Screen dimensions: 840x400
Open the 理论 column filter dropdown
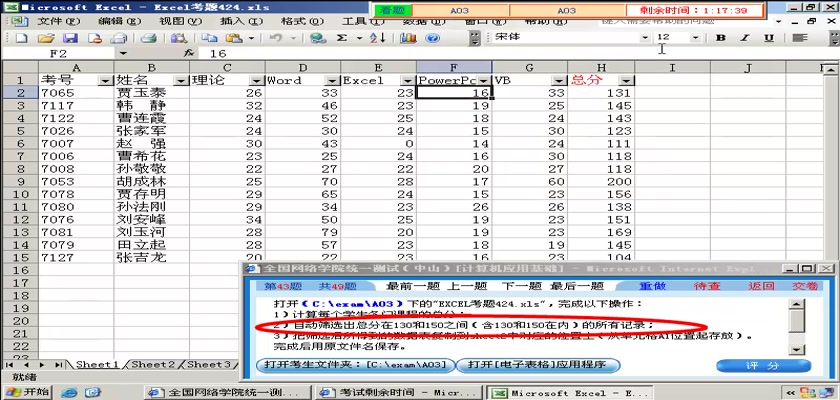257,80
